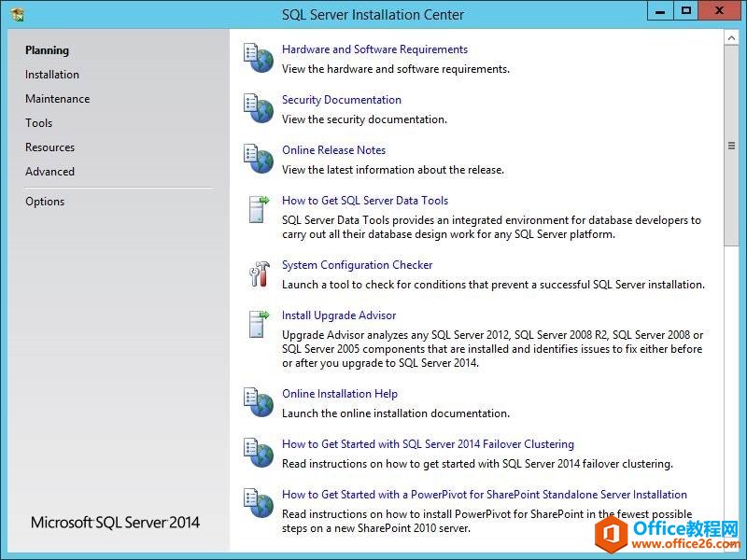Switch to the Maintenance section
Viewport: 747px width, 560px height.
[58, 99]
